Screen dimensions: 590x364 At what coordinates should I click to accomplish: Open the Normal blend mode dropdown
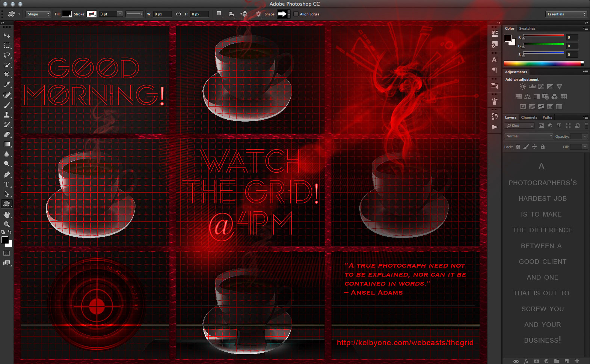529,136
